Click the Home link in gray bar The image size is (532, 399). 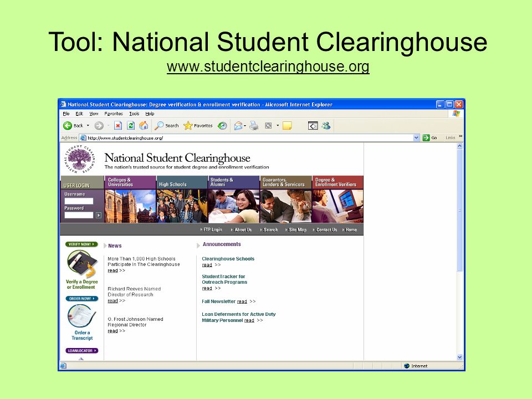351,229
